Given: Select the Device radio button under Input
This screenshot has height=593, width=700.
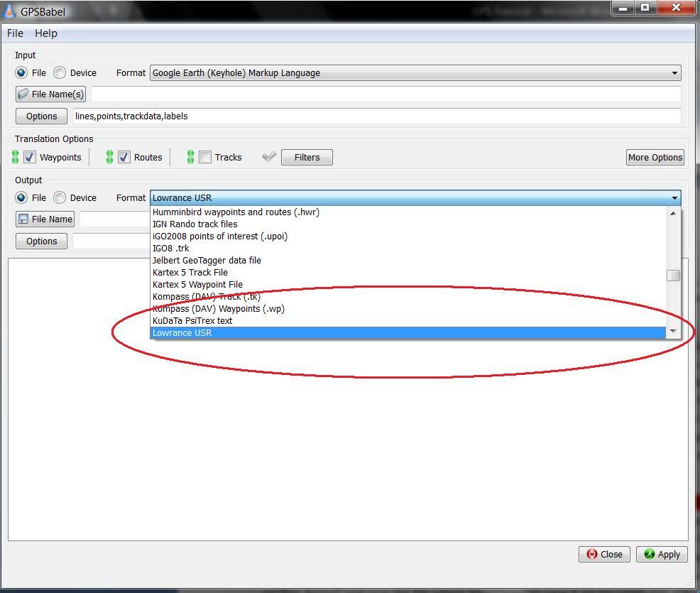Looking at the screenshot, I should [60, 72].
